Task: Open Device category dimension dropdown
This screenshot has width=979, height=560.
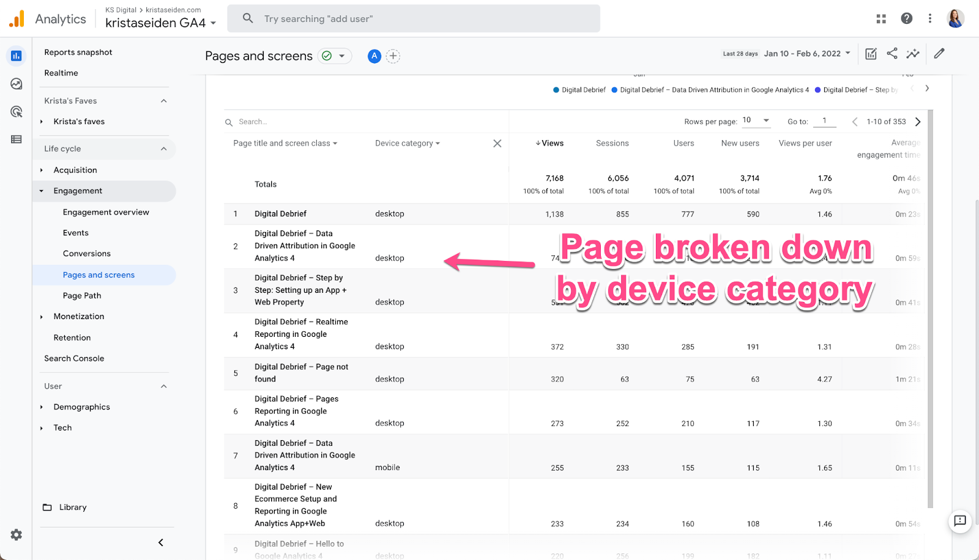Action: (408, 144)
